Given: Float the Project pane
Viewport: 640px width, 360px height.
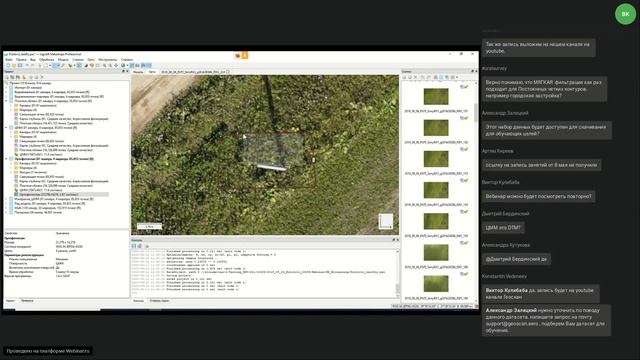Looking at the screenshot, I should 123,71.
